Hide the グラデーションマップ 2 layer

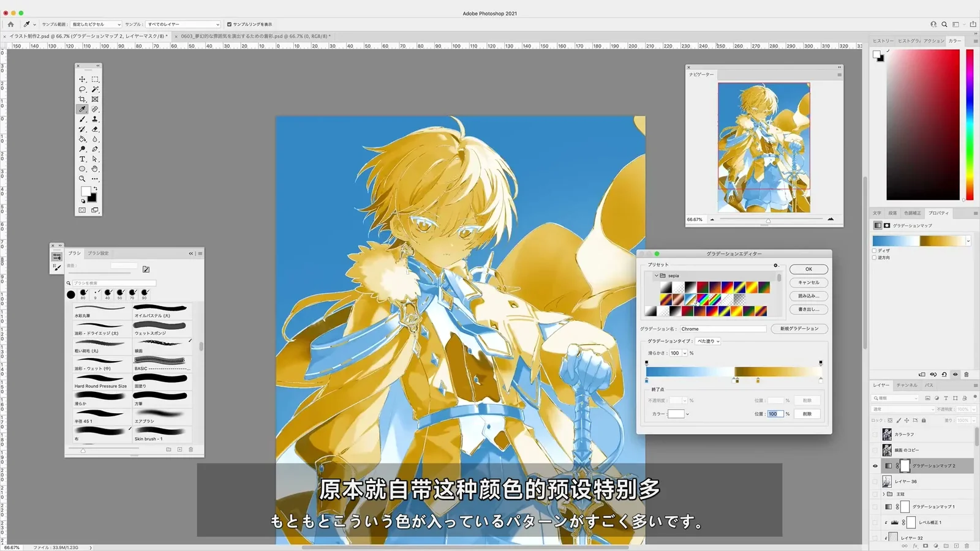pyautogui.click(x=875, y=466)
